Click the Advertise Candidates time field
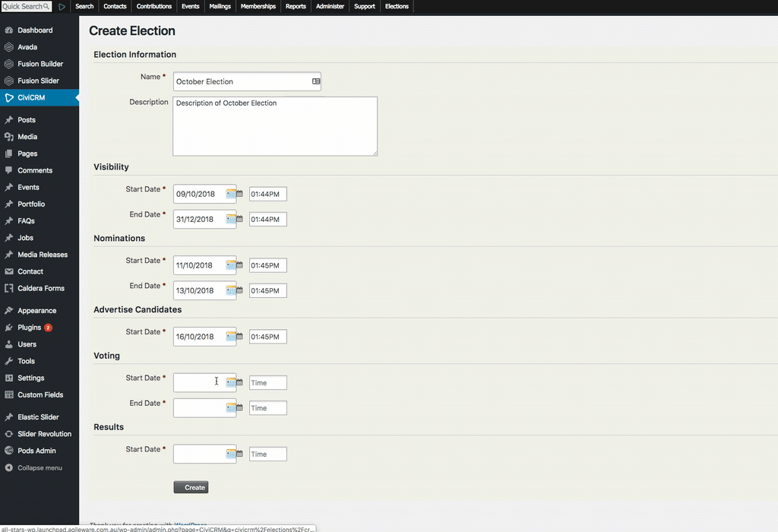Screen dimensions: 778x532 tap(268, 337)
